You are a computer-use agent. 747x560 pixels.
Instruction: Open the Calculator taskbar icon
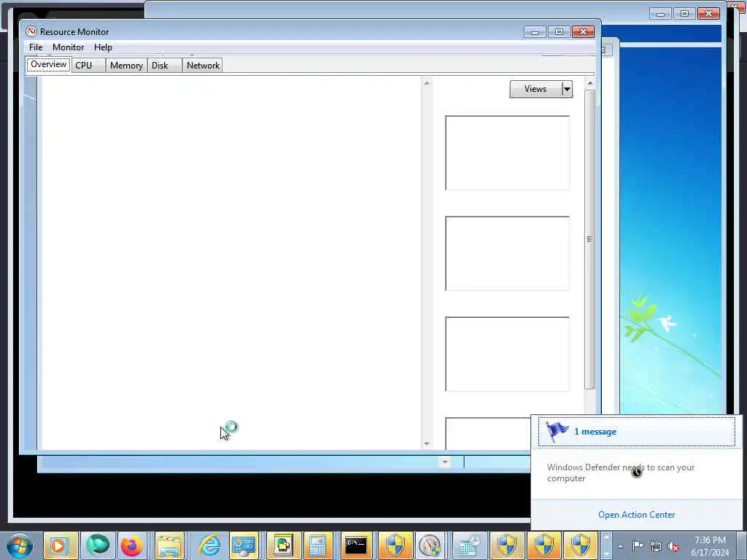point(318,545)
